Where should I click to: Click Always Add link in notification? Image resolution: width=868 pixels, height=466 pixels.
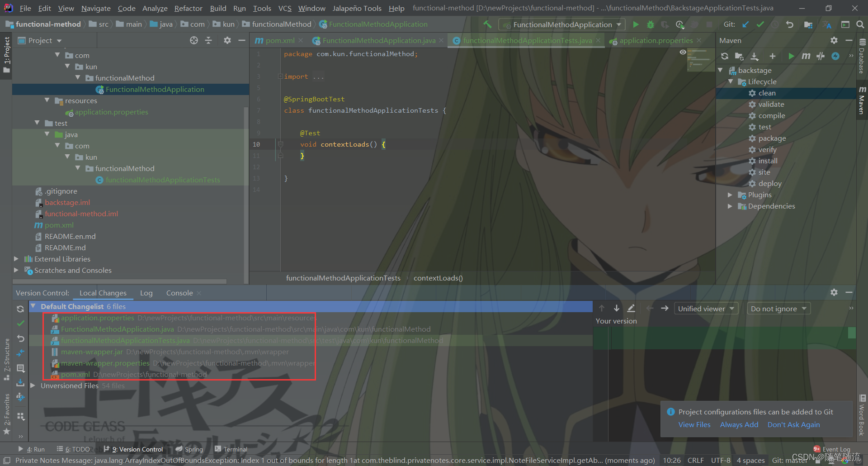739,424
